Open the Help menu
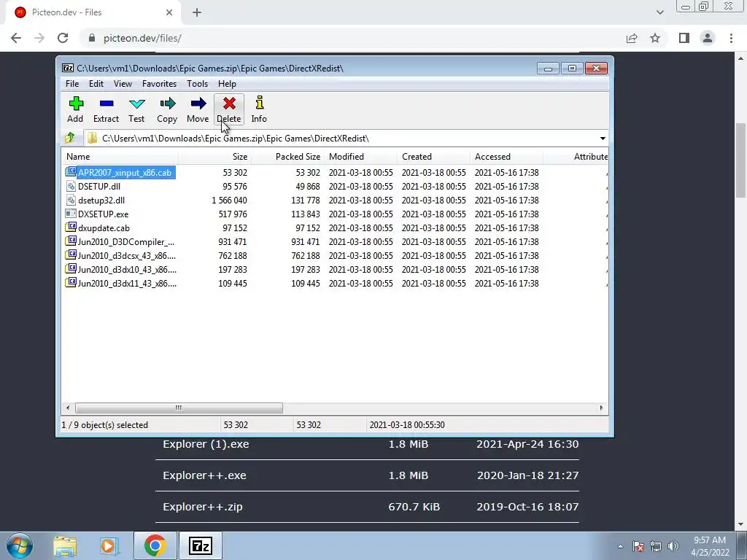Image resolution: width=747 pixels, height=560 pixels. pos(228,84)
